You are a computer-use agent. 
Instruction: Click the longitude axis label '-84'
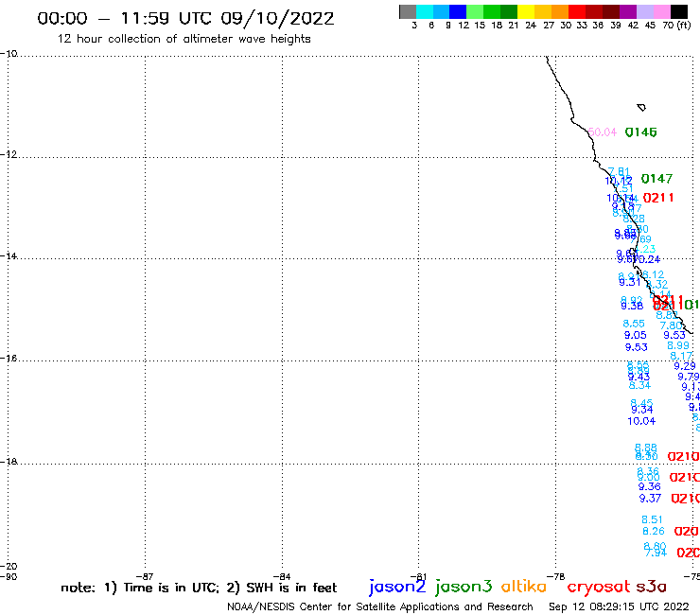click(282, 576)
